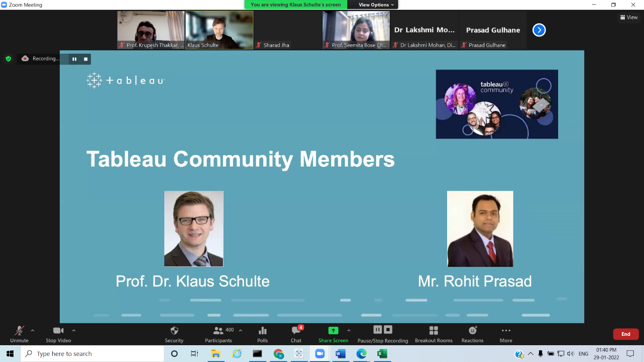Expand video options arrow beside Stop Video
The image size is (644, 362).
click(x=73, y=330)
